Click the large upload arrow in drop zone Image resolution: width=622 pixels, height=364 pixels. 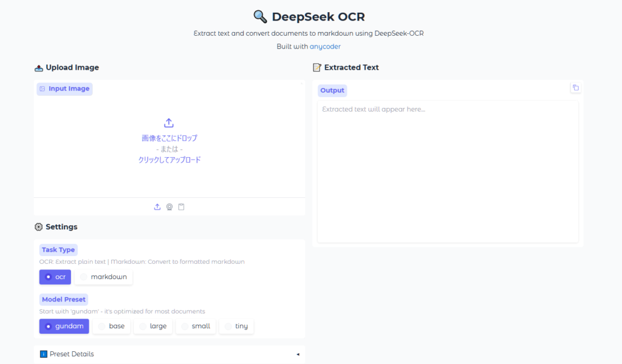click(169, 123)
